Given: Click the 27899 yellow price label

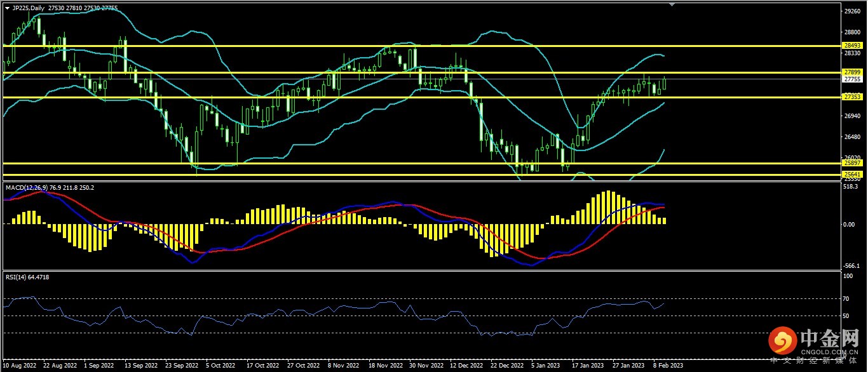Looking at the screenshot, I should click(x=851, y=72).
